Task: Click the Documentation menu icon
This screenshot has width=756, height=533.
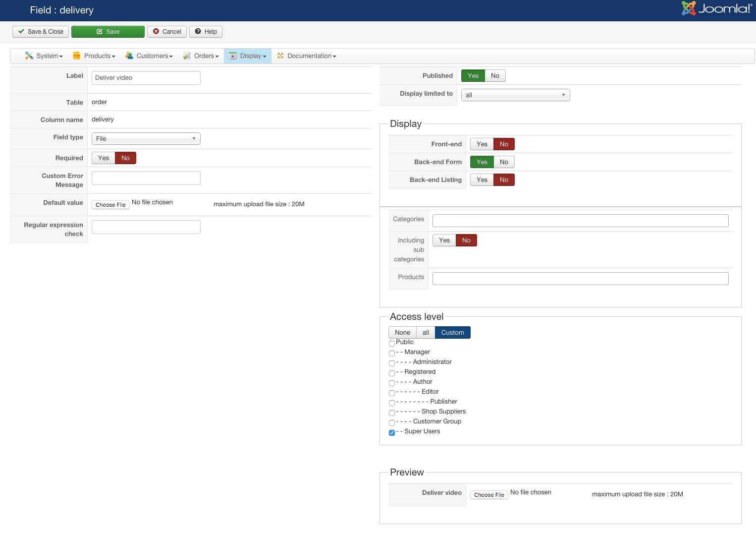Action: click(x=280, y=56)
